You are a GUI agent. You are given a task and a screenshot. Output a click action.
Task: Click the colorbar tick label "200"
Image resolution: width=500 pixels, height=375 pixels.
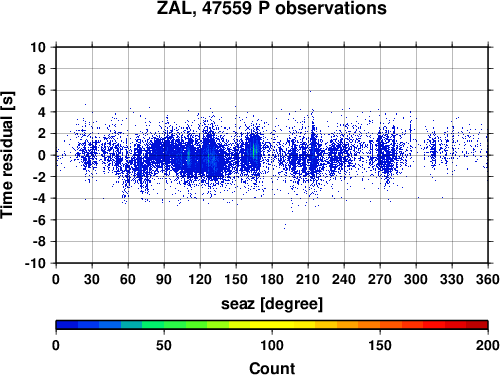point(488,346)
